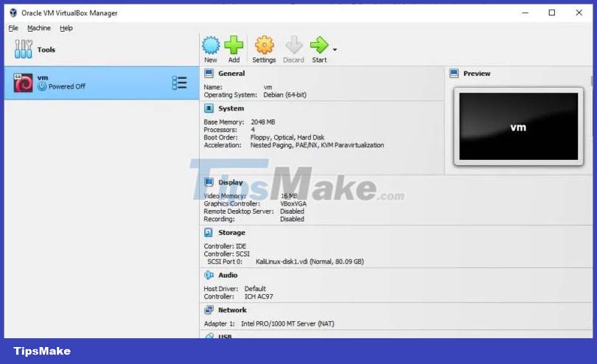Screen dimensions: 597x364
Task: Click the Preview panel icon
Action: coord(454,73)
